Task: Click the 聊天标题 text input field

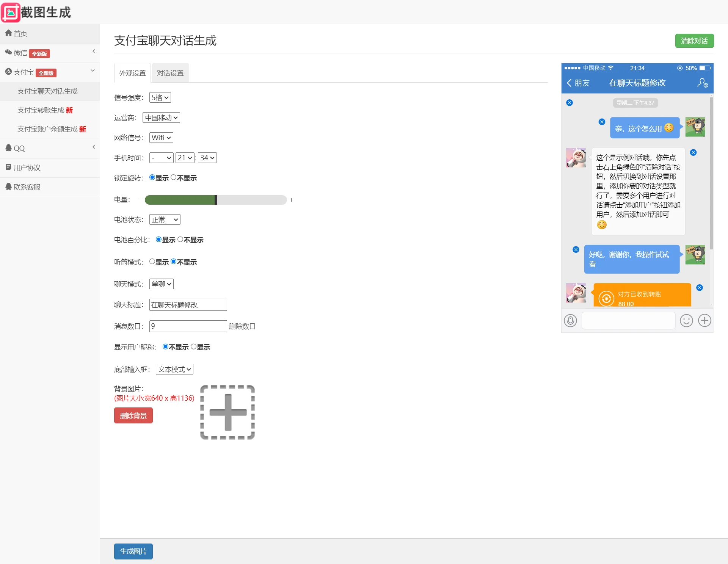Action: point(188,305)
